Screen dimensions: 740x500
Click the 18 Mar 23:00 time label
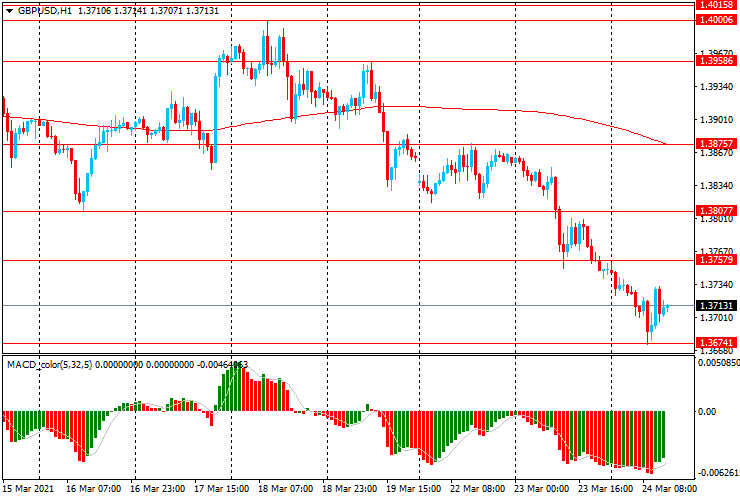pos(350,488)
